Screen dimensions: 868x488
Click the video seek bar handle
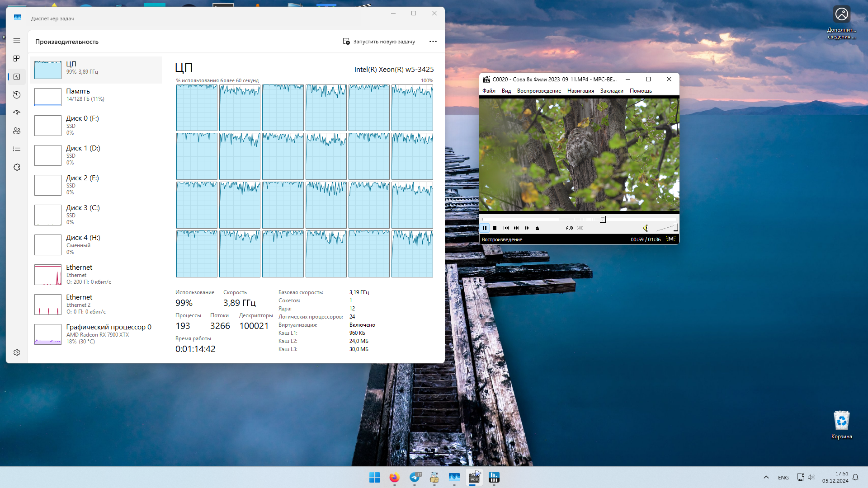click(603, 219)
